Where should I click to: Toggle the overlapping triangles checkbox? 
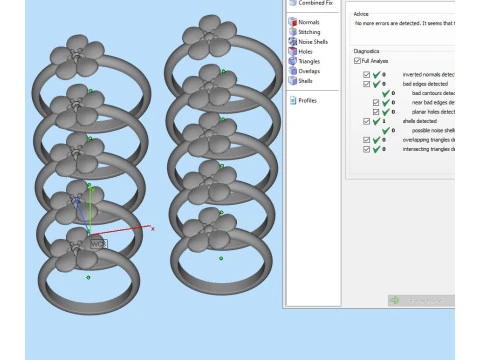tap(366, 140)
